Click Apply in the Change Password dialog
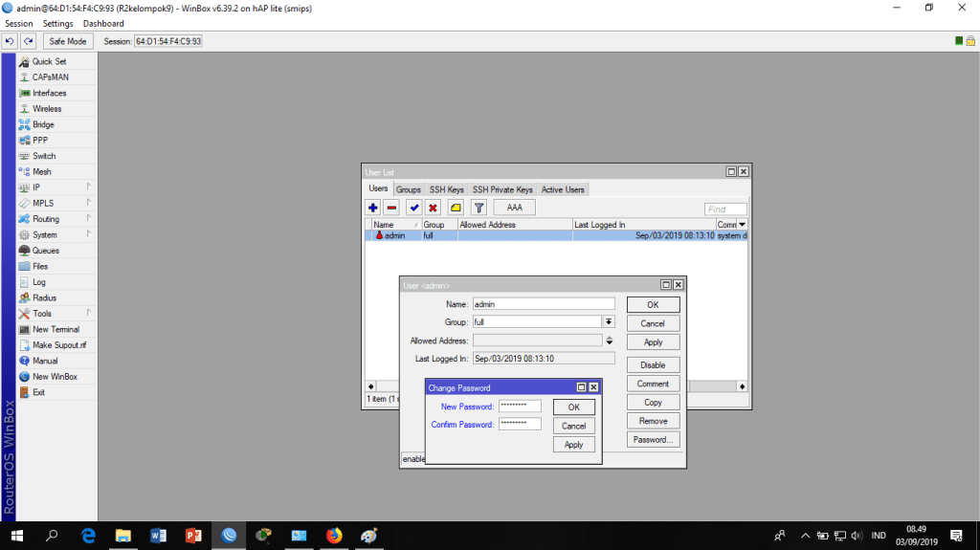The height and width of the screenshot is (550, 980). tap(573, 445)
